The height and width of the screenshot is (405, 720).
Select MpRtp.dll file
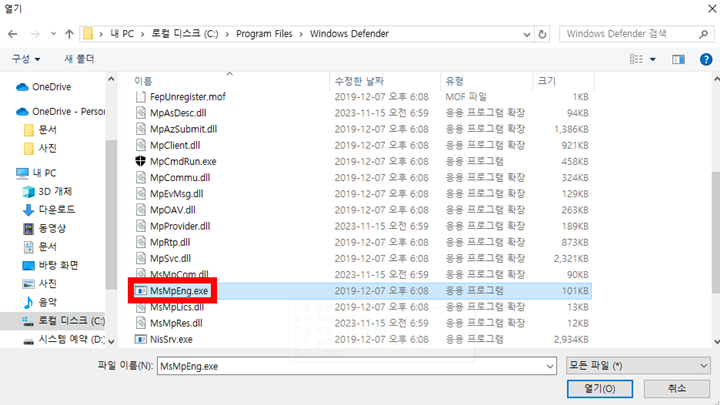(x=170, y=242)
